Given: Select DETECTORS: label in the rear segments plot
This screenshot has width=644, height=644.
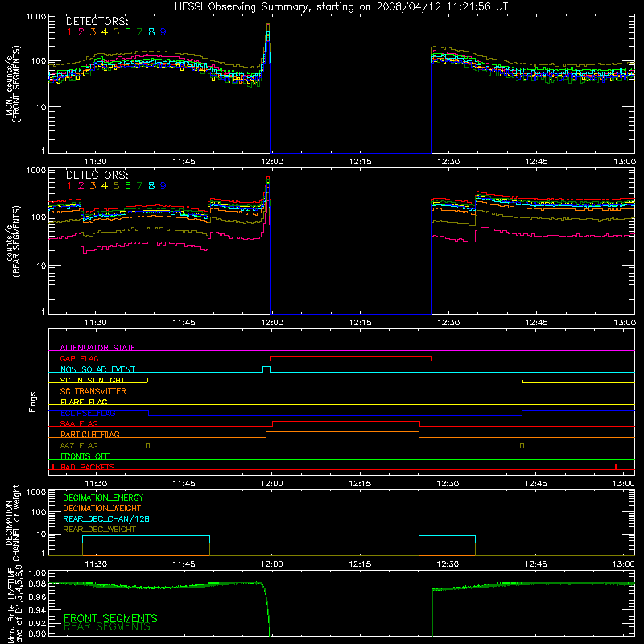Looking at the screenshot, I should [97, 175].
